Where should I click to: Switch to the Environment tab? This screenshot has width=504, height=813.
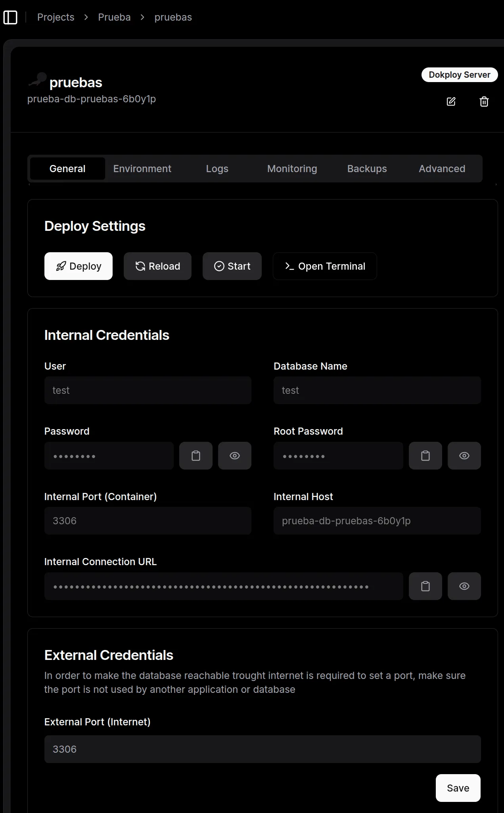[x=142, y=169]
